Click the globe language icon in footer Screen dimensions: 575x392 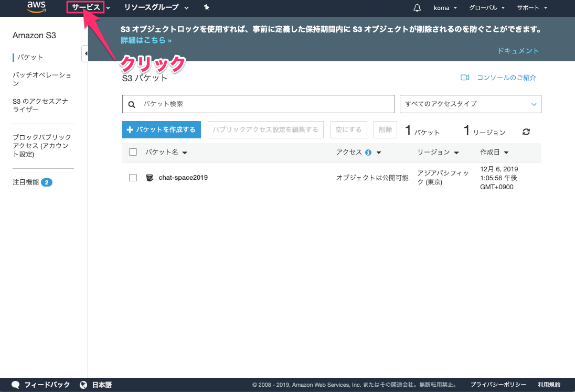(x=83, y=385)
